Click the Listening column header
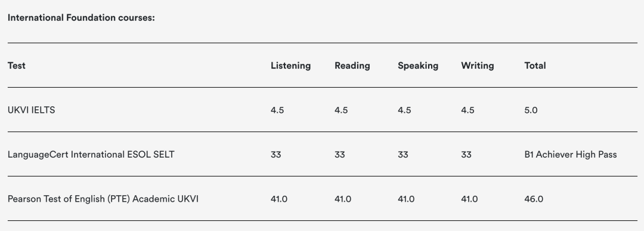 pos(291,66)
